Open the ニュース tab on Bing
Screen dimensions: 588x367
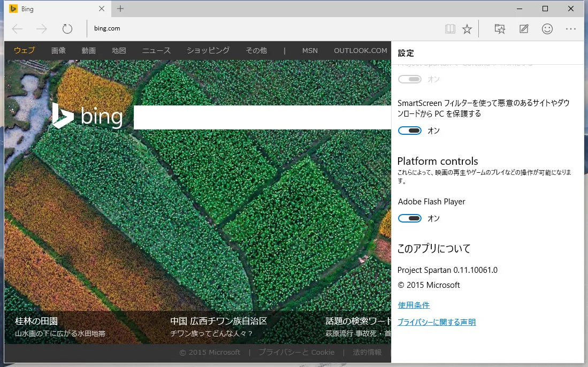click(x=156, y=51)
